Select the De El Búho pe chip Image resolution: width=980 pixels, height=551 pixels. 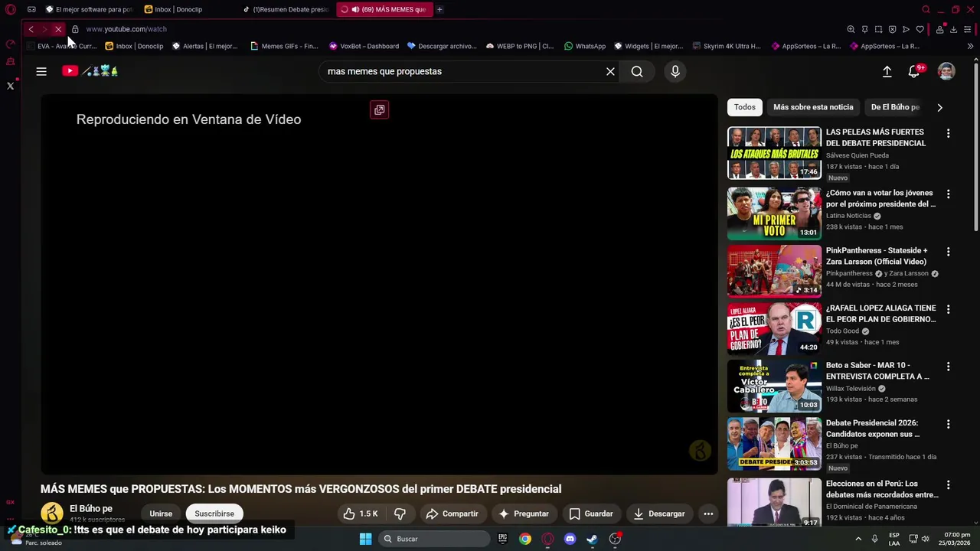tap(895, 107)
